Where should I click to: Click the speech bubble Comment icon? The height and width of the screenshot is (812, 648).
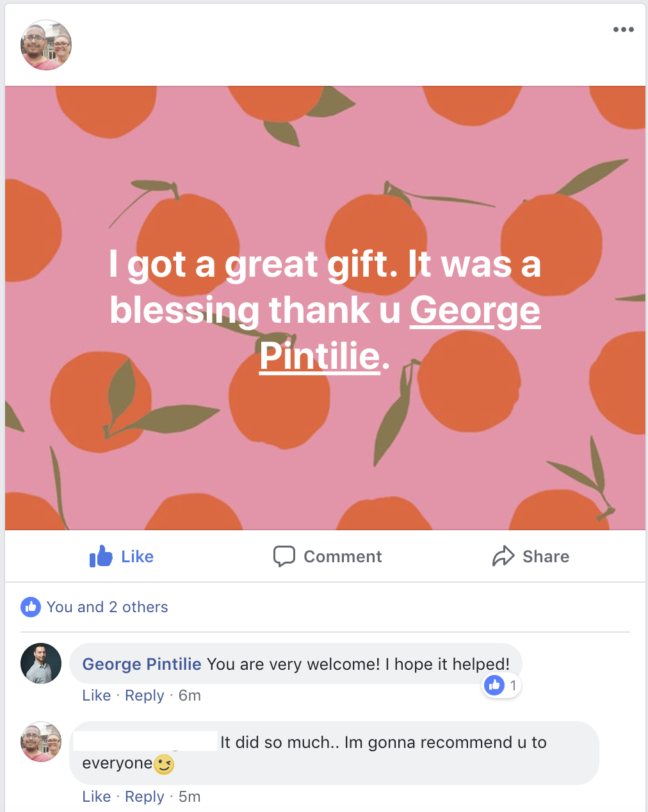pos(284,556)
